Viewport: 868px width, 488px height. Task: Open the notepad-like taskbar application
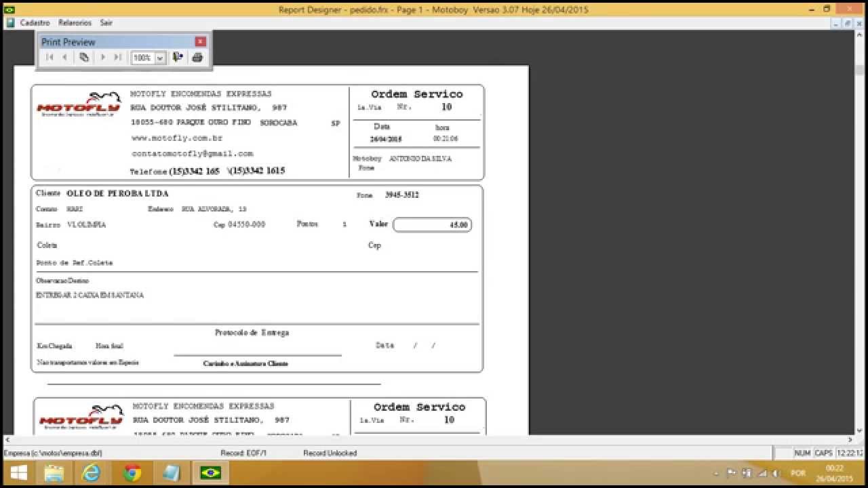pos(172,472)
